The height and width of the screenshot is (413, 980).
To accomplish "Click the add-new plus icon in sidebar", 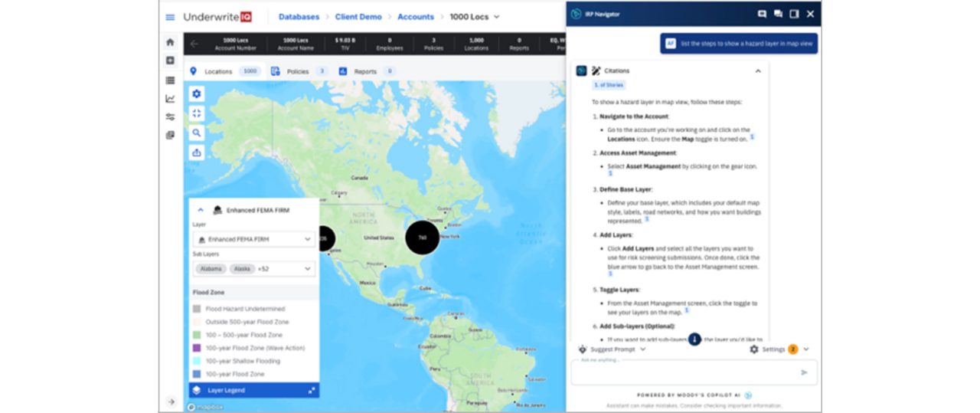I will pyautogui.click(x=170, y=61).
